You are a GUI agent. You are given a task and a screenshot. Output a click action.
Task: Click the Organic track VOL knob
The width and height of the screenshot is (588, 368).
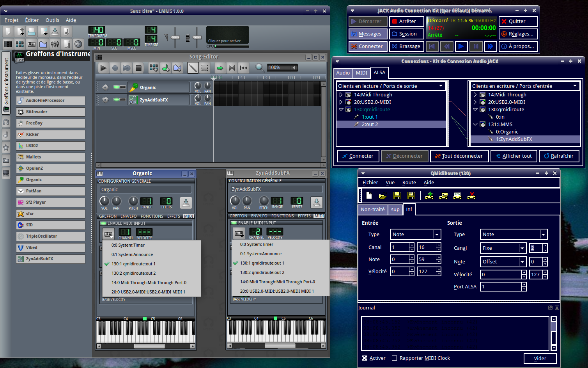[x=198, y=86]
